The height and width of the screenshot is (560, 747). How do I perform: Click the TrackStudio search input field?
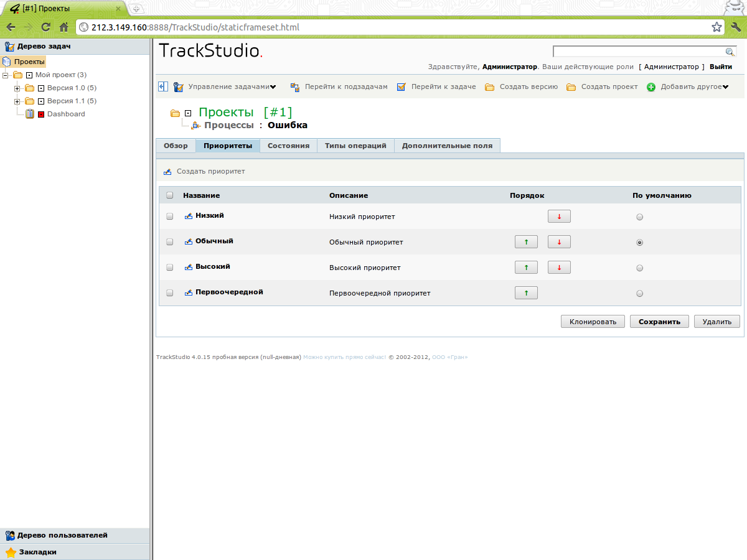pyautogui.click(x=639, y=52)
